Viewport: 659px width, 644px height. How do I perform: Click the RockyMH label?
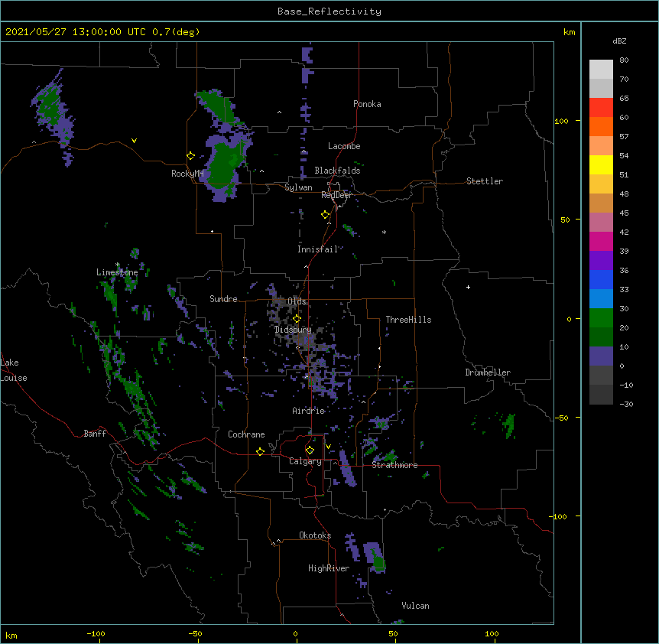click(187, 174)
